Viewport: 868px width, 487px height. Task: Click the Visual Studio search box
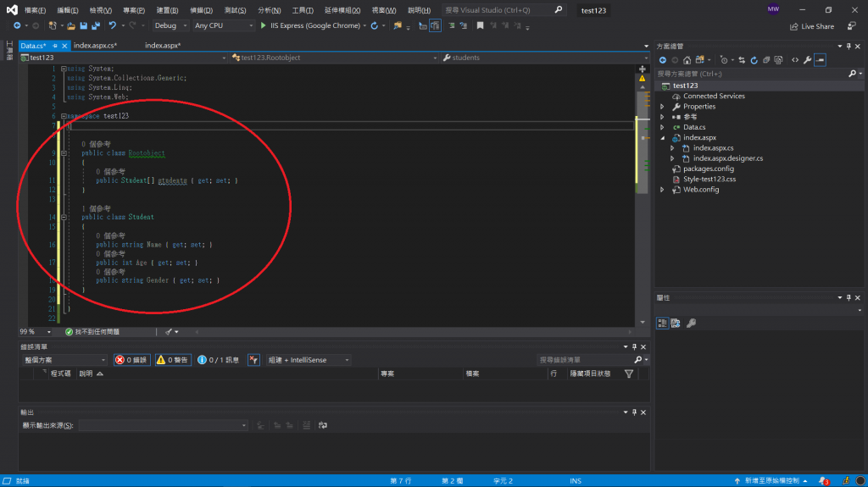point(500,10)
